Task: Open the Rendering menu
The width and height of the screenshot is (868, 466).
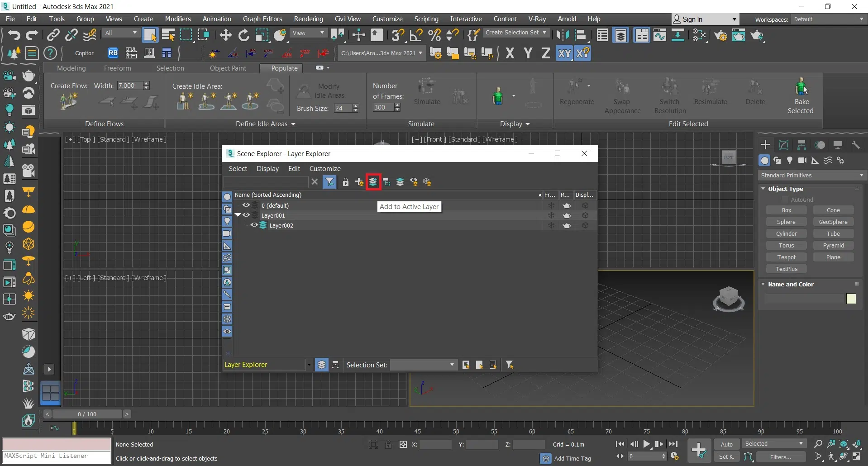Action: tap(308, 19)
